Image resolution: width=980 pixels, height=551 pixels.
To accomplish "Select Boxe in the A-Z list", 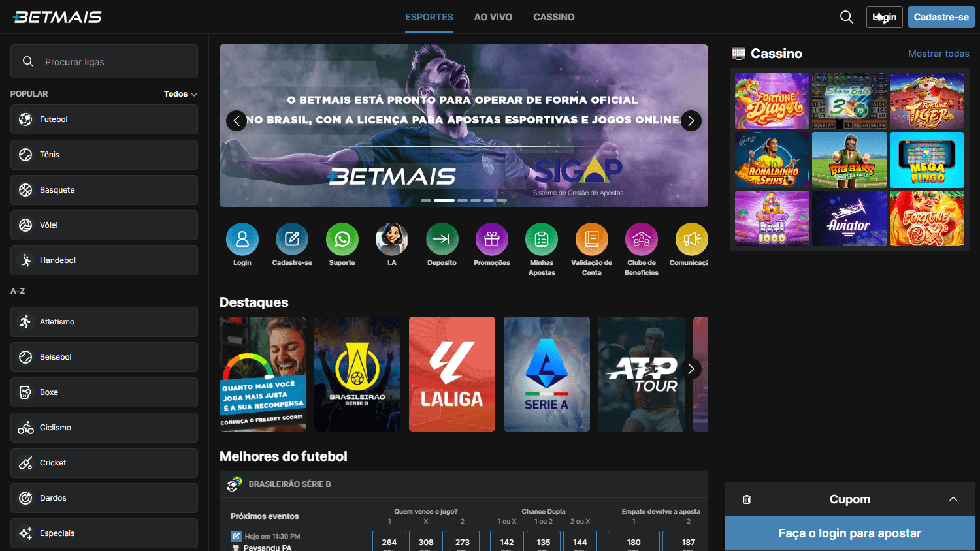I will [x=104, y=392].
